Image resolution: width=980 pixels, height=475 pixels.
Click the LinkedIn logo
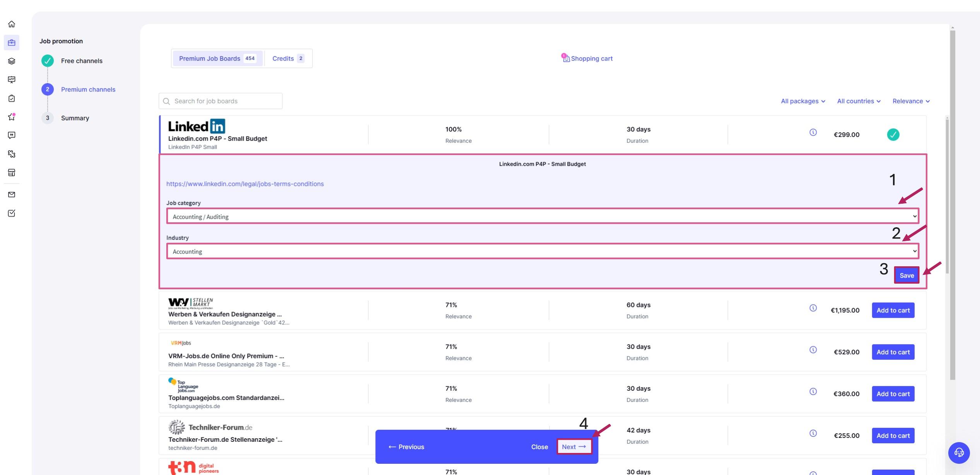tap(196, 126)
